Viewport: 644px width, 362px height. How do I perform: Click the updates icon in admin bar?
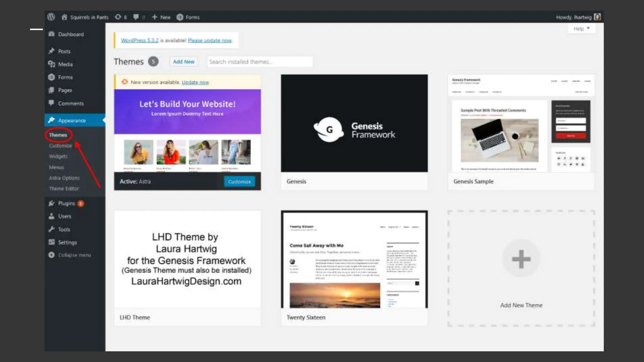pyautogui.click(x=118, y=17)
